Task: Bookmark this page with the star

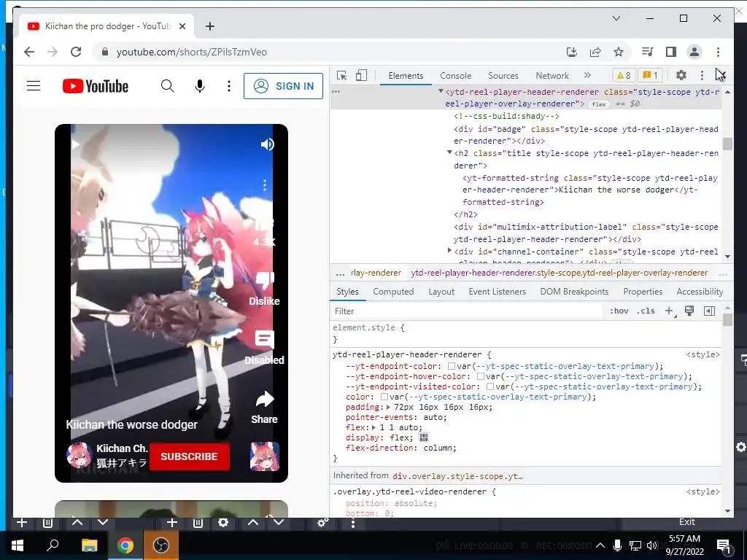Action: (619, 52)
